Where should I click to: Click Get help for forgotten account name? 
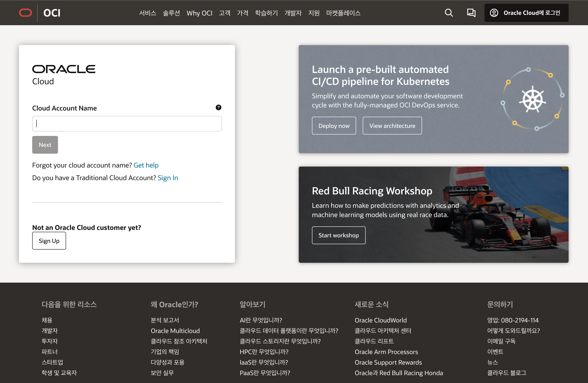(146, 165)
